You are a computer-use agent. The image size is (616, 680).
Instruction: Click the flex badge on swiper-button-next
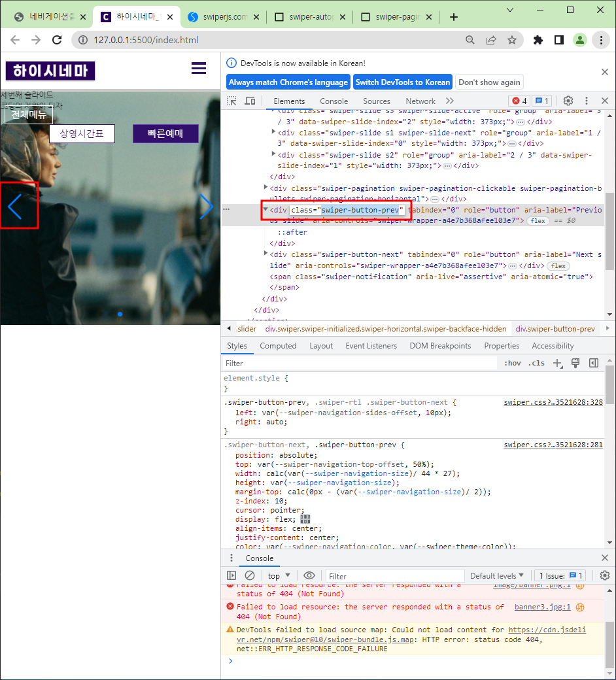[558, 266]
